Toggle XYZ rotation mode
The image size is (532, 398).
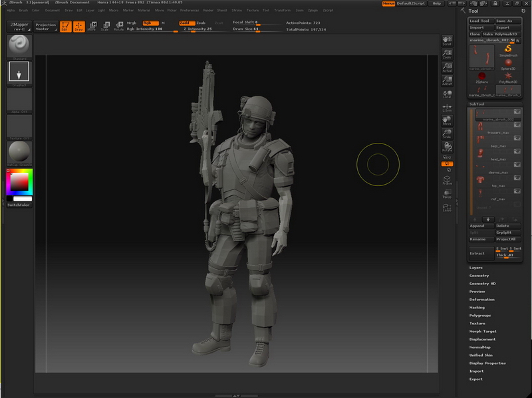point(447,157)
